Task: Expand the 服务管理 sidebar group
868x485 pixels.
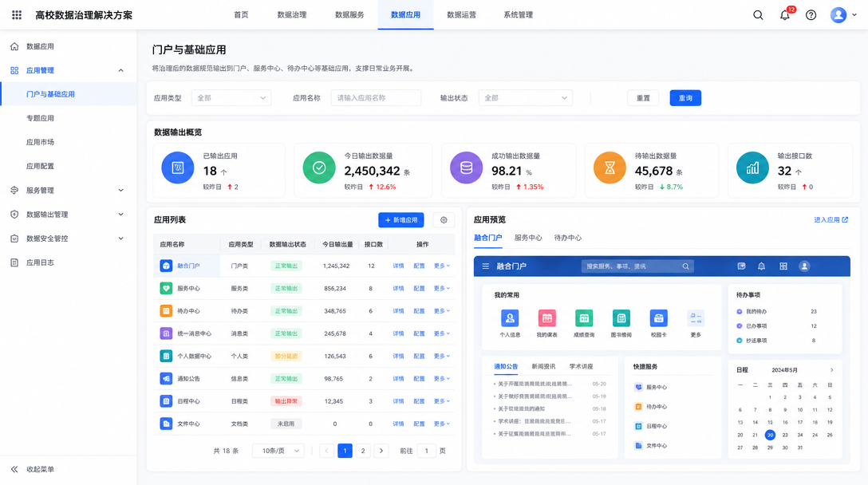Action: pos(120,191)
